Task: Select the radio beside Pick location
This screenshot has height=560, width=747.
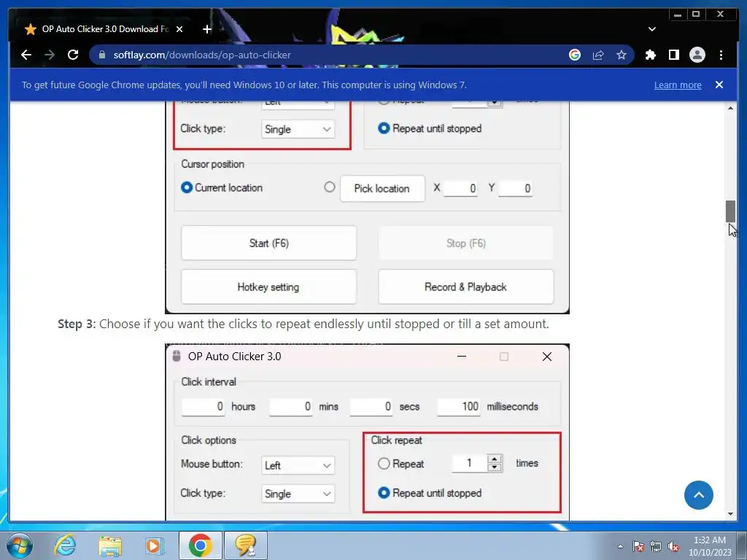Action: 329,187
